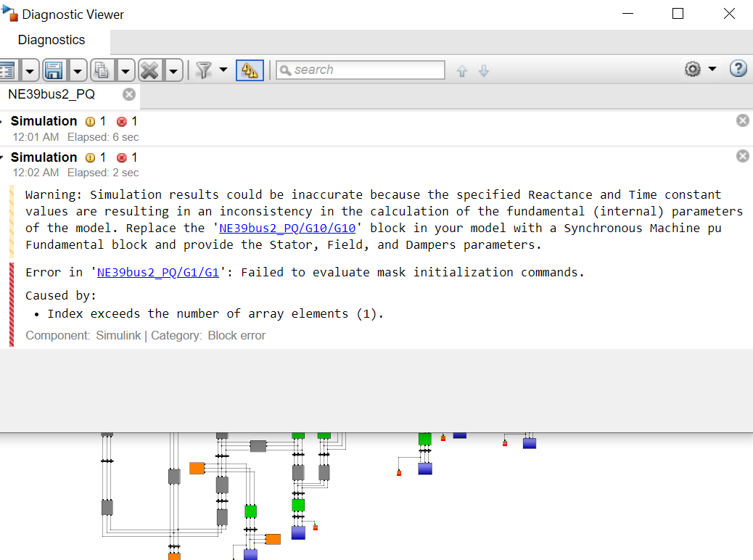753x560 pixels.
Task: Toggle the highlighted warning grouping button
Action: coord(250,70)
